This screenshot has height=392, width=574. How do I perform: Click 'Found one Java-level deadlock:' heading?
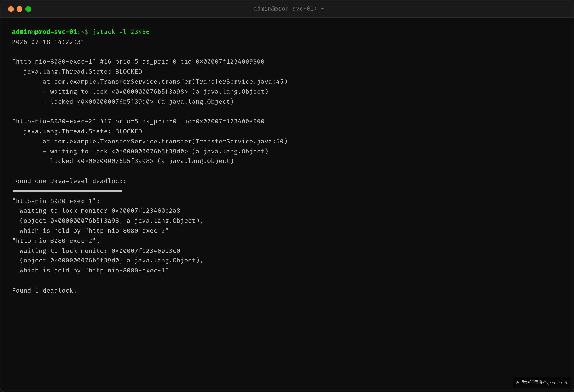[x=69, y=181]
